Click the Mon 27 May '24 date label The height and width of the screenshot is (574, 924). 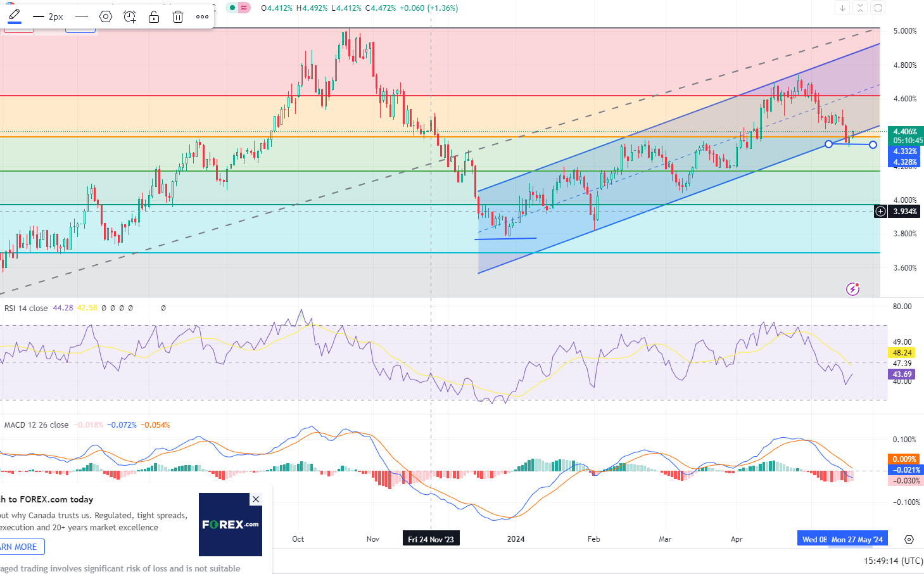(857, 539)
